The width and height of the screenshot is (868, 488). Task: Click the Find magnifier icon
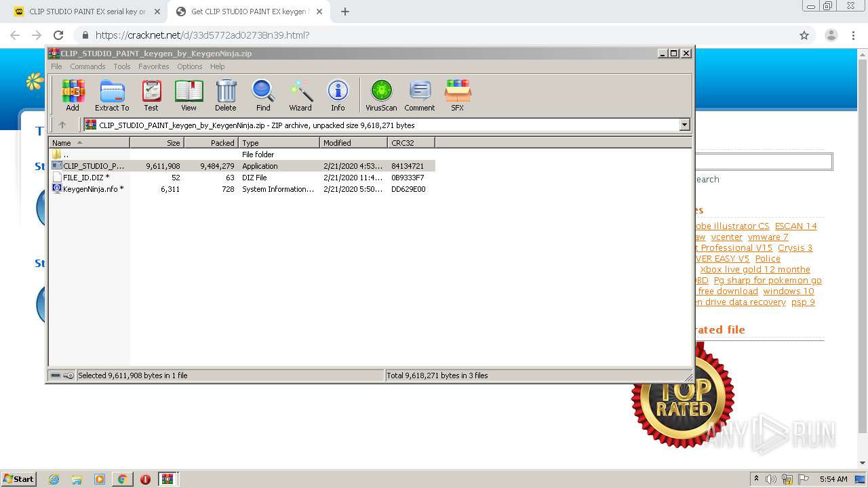(x=263, y=95)
